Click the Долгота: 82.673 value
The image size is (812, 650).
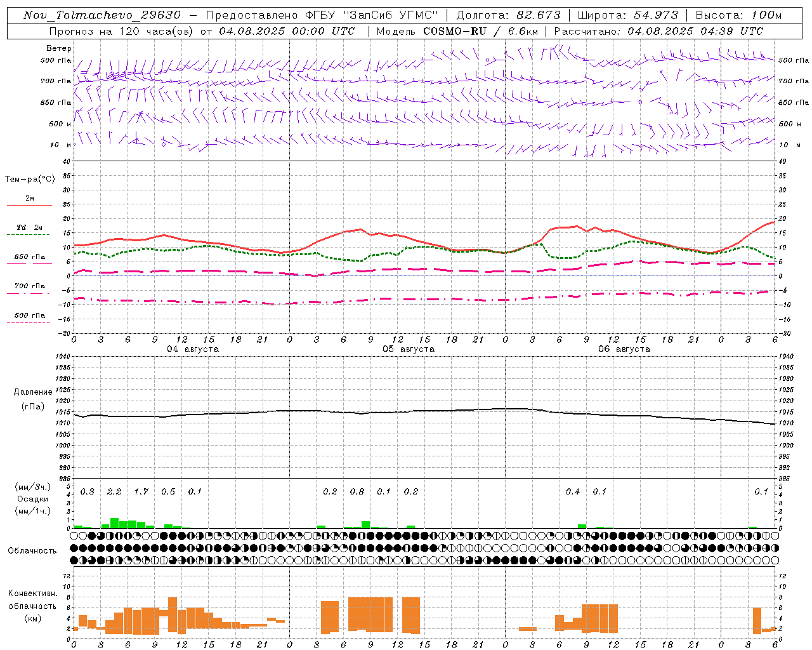(509, 15)
